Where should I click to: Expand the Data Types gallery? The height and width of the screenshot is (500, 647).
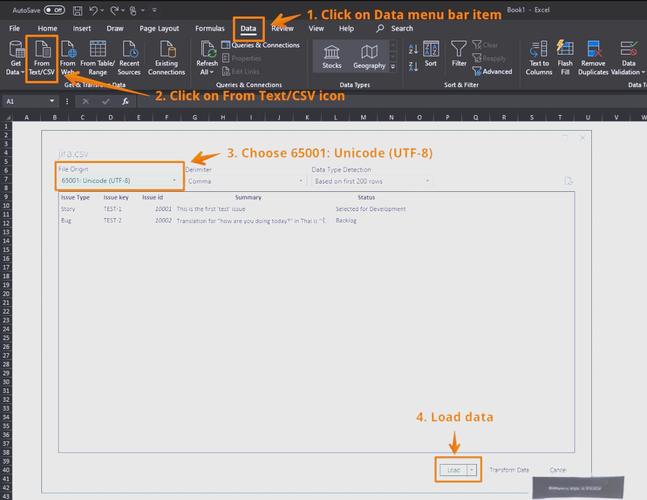click(393, 66)
